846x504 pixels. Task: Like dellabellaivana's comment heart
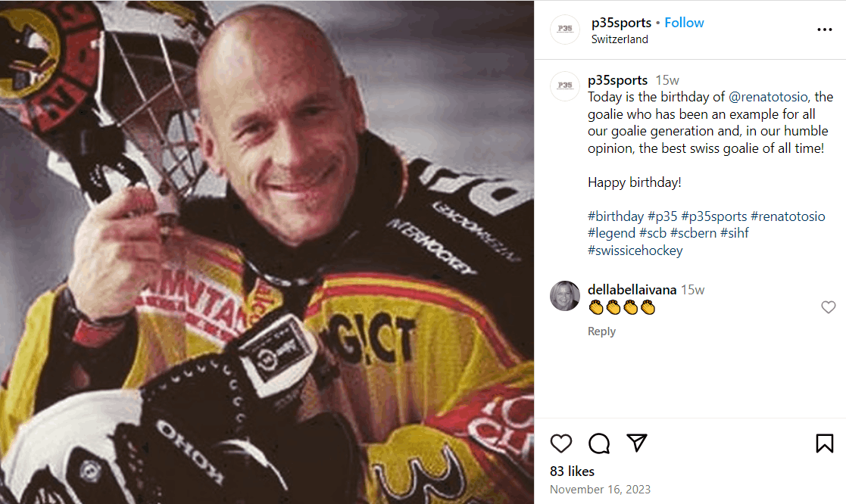coord(829,307)
